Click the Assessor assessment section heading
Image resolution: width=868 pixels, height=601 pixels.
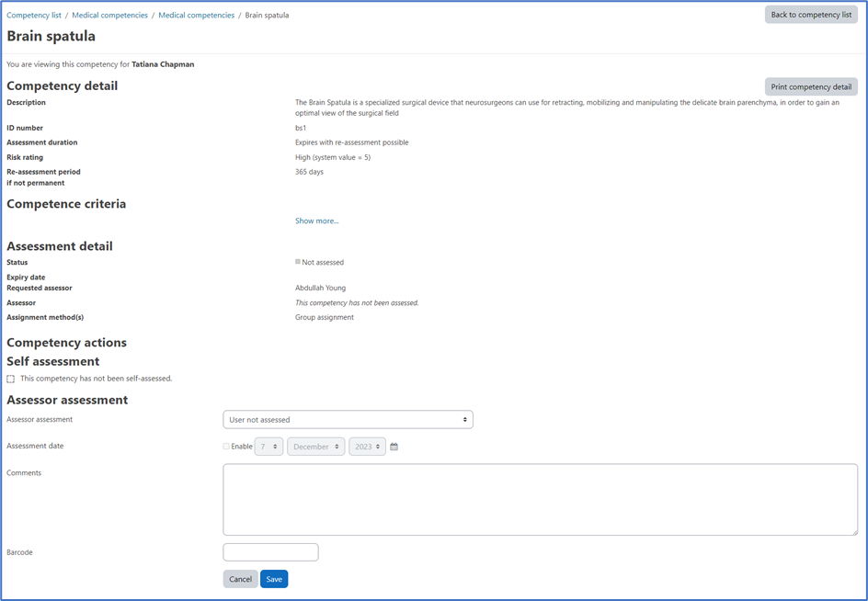67,400
